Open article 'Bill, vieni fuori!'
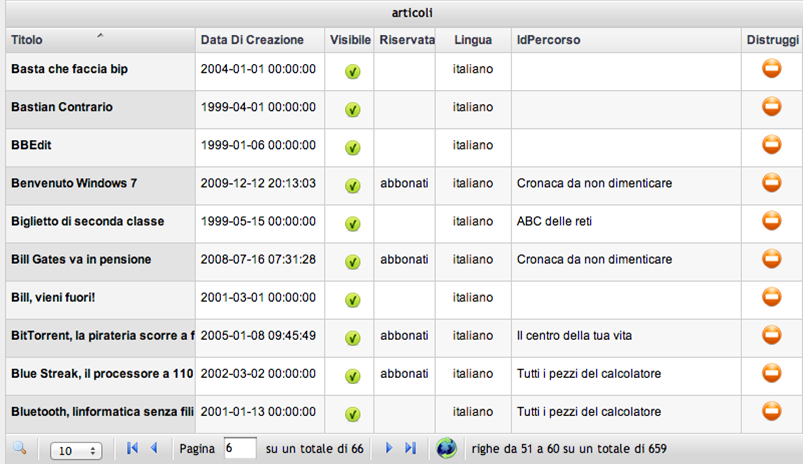 (x=53, y=298)
